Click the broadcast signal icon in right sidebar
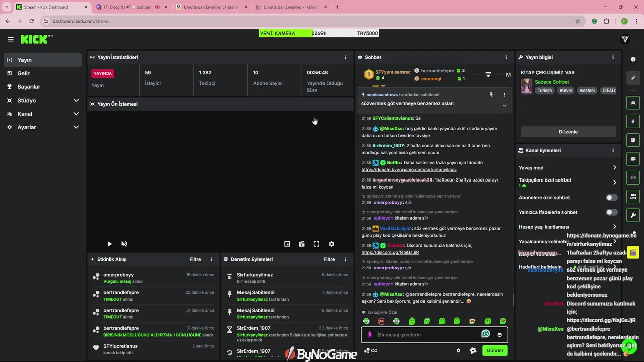The width and height of the screenshot is (644, 362). [x=633, y=177]
